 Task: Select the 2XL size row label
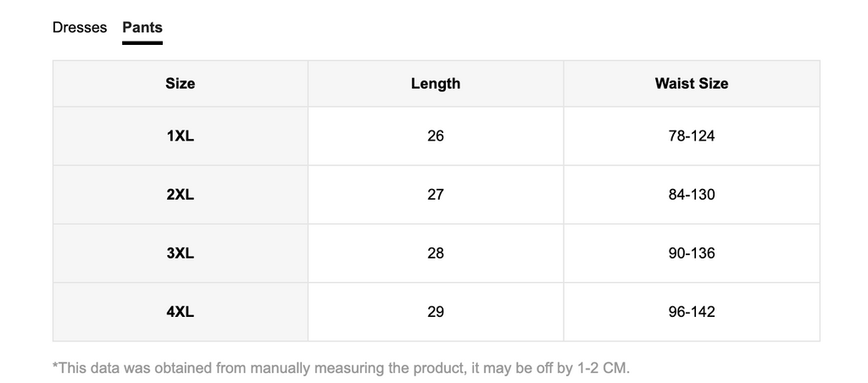pos(181,195)
